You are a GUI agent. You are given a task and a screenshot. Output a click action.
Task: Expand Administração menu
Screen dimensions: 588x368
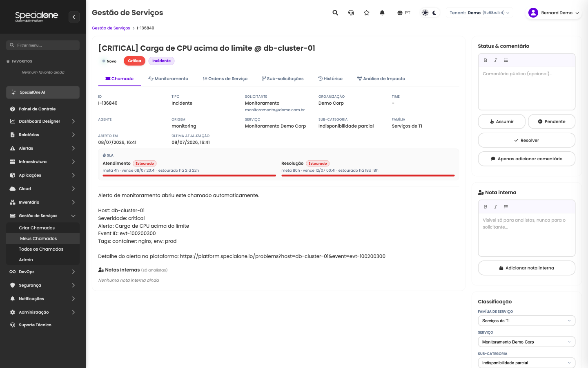point(43,312)
